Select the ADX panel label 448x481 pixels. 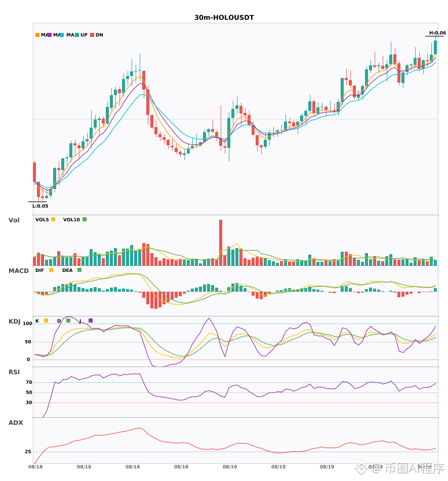tap(16, 423)
